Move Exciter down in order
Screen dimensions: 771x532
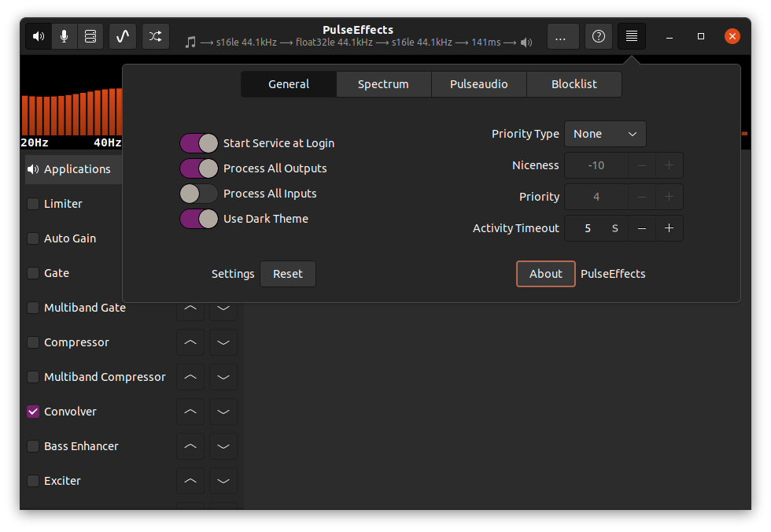coord(223,481)
